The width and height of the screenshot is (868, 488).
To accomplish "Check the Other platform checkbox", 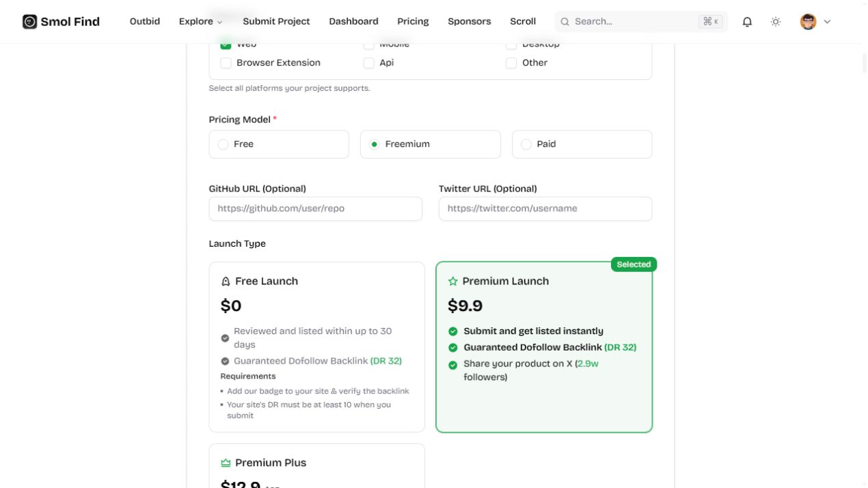I will [511, 63].
